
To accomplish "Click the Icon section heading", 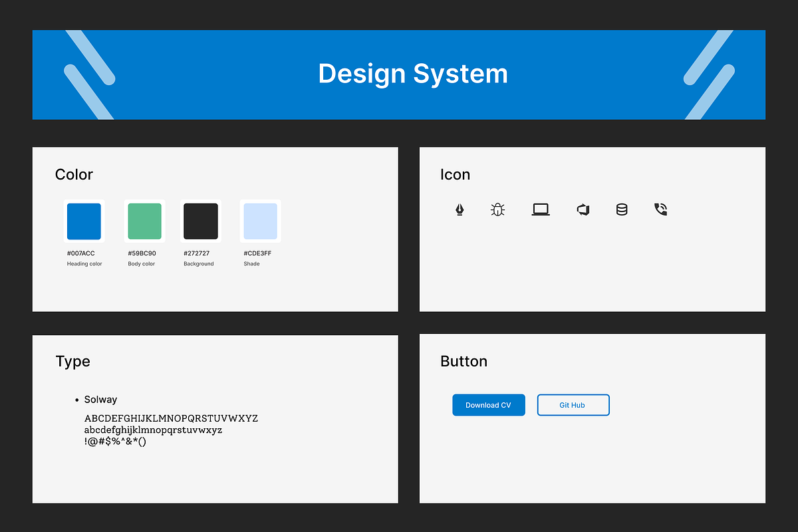I will click(455, 175).
